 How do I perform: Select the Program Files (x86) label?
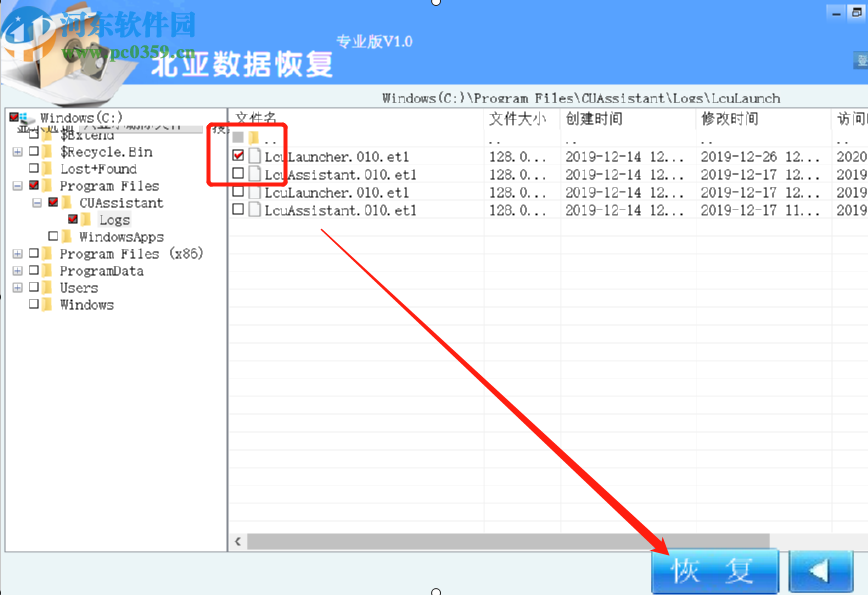coord(132,254)
